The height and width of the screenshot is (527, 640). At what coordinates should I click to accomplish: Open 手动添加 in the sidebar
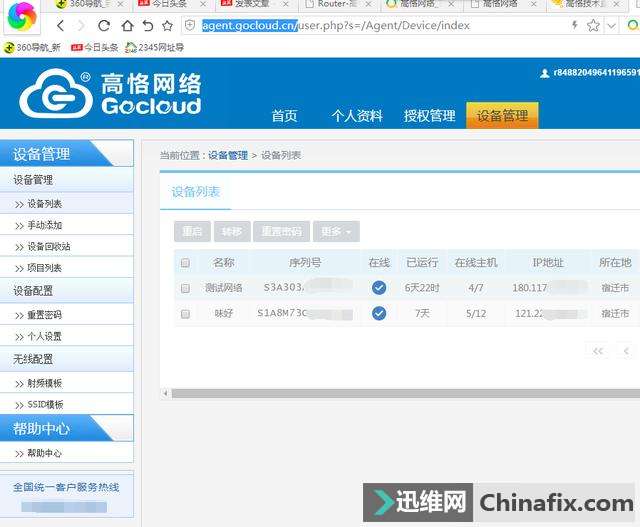[x=44, y=225]
